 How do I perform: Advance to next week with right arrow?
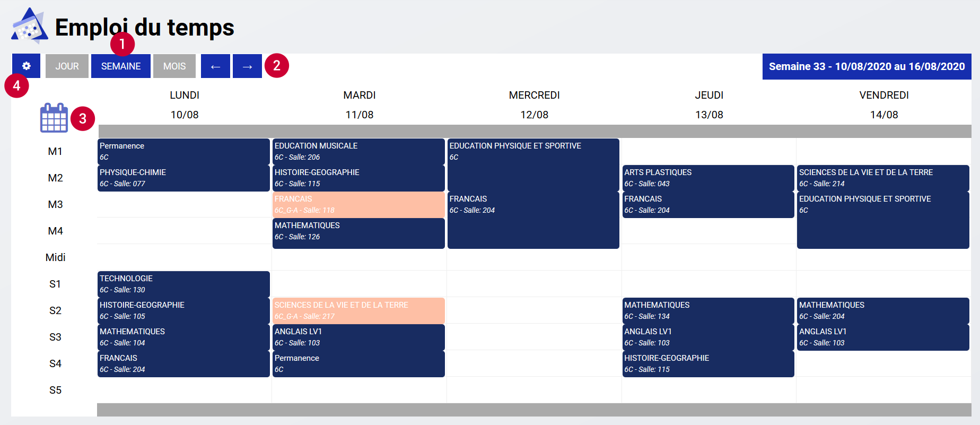247,66
